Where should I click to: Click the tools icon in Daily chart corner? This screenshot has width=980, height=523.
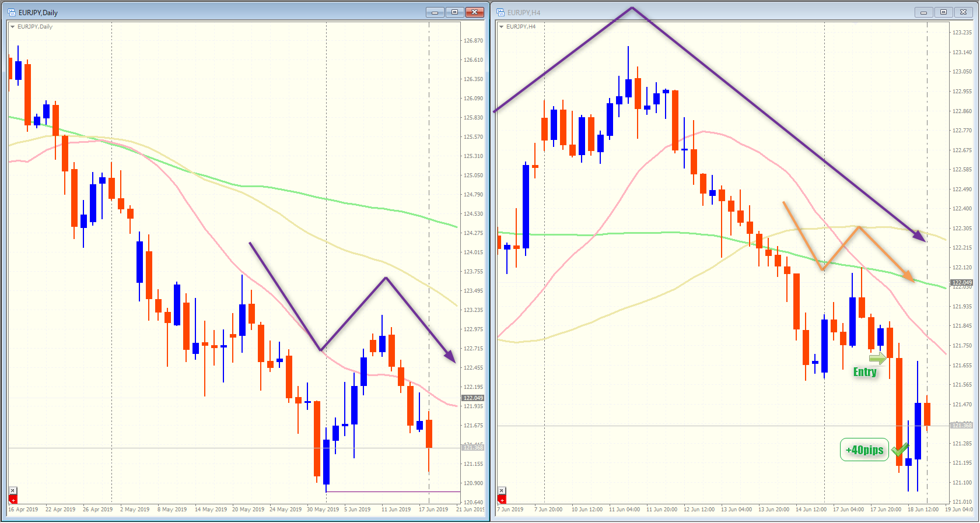tap(13, 491)
